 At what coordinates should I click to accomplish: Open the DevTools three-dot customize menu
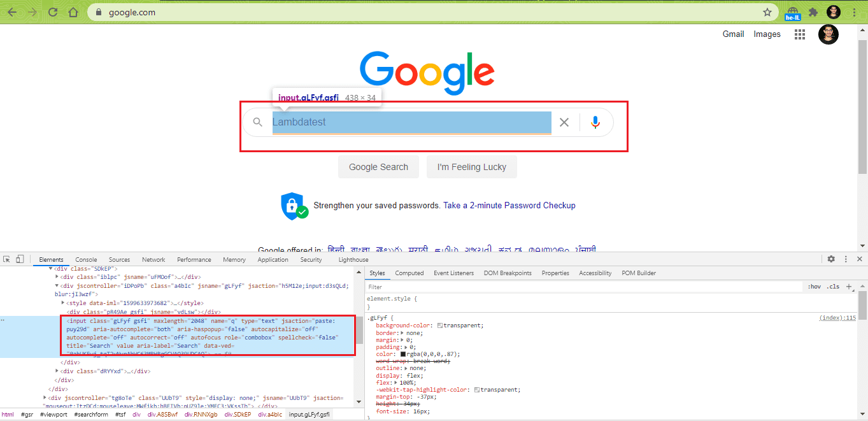(x=846, y=259)
